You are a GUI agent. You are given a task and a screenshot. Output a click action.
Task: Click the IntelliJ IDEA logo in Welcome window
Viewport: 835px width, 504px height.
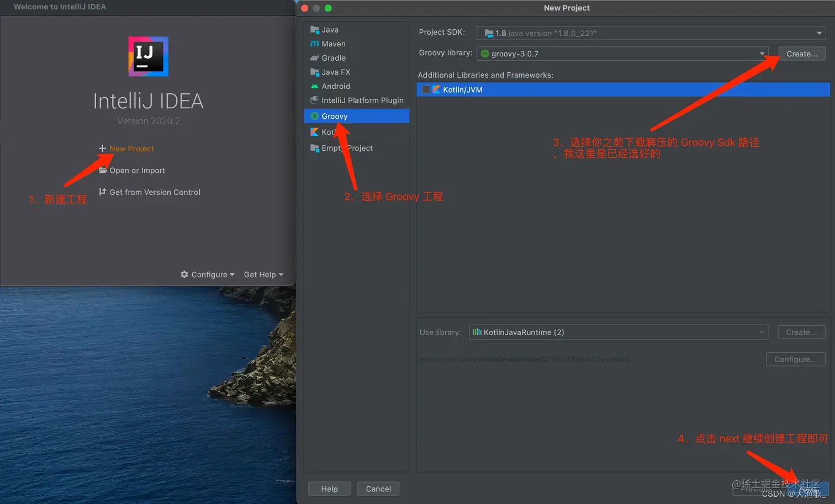point(148,56)
